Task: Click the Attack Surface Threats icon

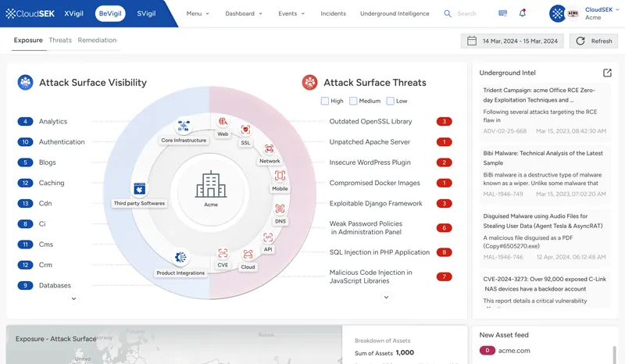Action: (309, 83)
